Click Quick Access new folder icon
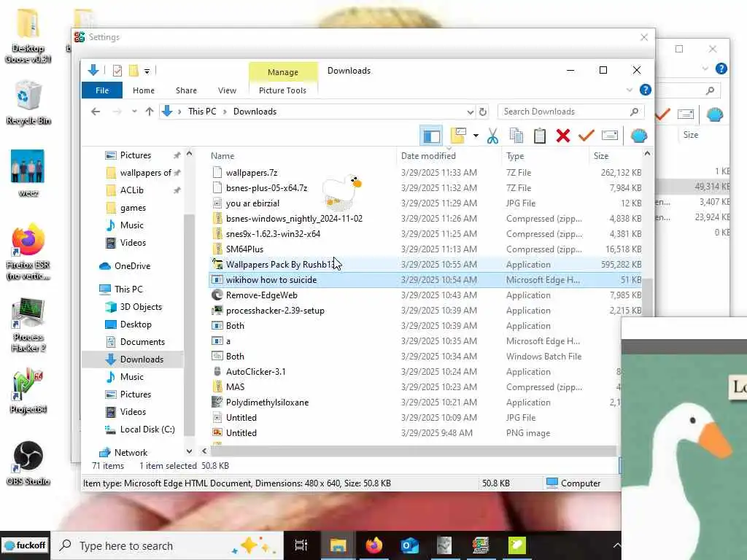 point(134,71)
